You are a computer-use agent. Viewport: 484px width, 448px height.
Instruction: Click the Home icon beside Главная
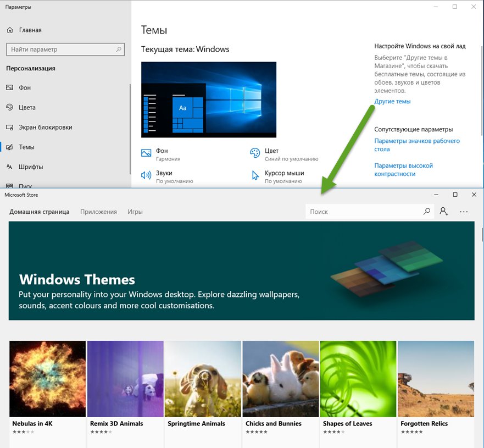click(10, 30)
